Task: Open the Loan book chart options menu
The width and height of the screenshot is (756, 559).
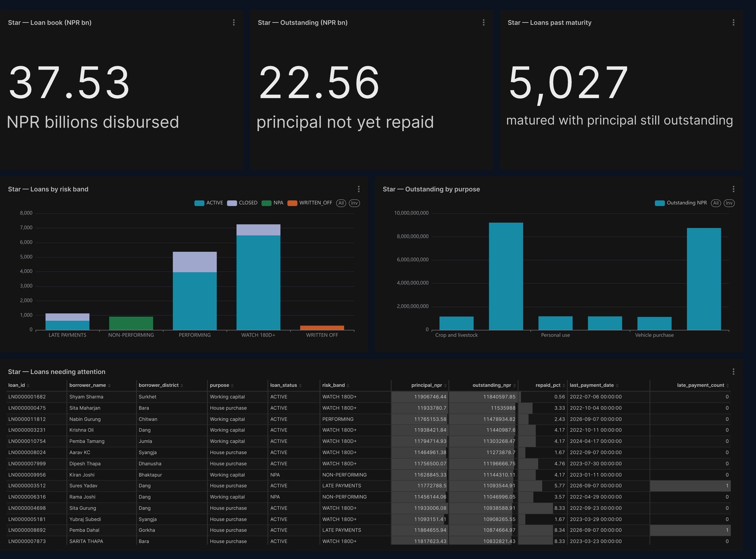Action: click(x=234, y=23)
